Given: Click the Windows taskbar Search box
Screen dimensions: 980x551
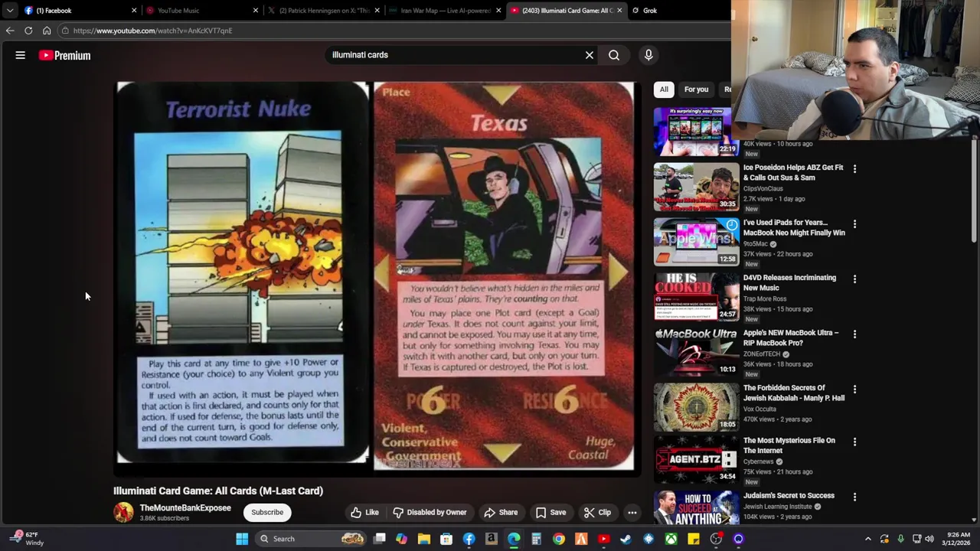Looking at the screenshot, I should [x=310, y=539].
